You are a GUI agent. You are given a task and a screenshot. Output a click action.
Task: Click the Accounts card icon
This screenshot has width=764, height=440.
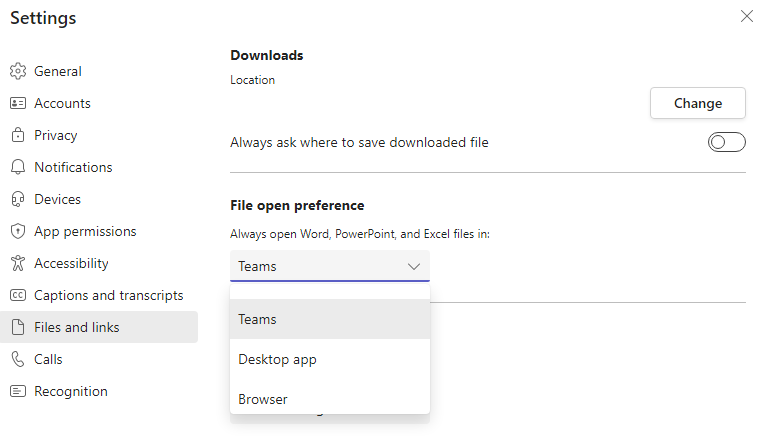(x=18, y=103)
